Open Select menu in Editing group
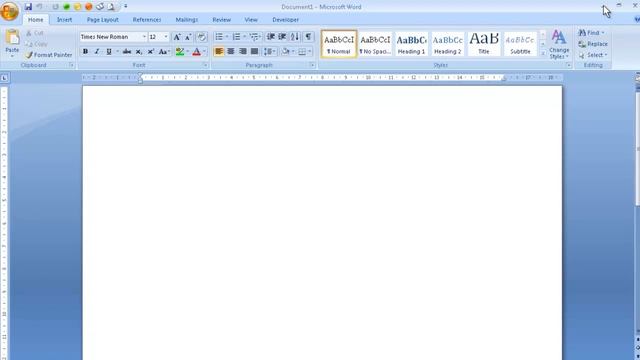Screen dimensions: 640x360 [x=593, y=55]
